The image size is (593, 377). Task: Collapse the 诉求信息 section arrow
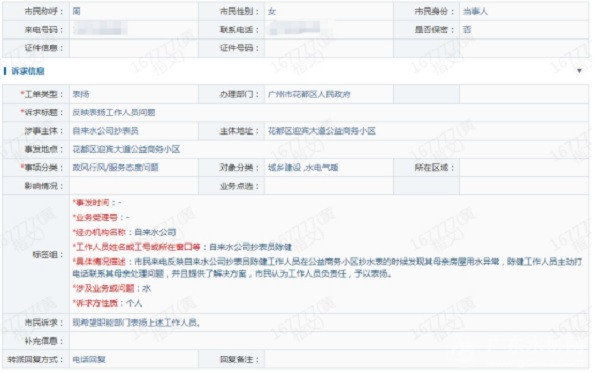click(x=579, y=71)
